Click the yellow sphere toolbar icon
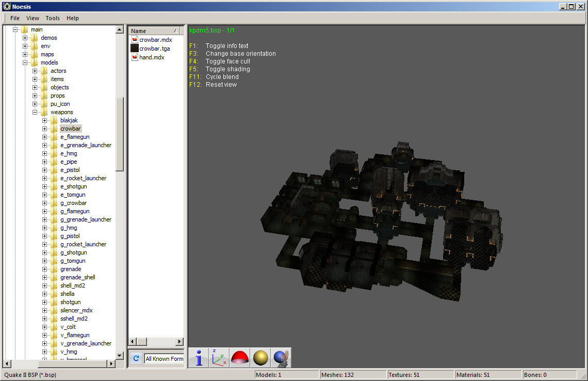The width and height of the screenshot is (588, 381). pos(260,358)
